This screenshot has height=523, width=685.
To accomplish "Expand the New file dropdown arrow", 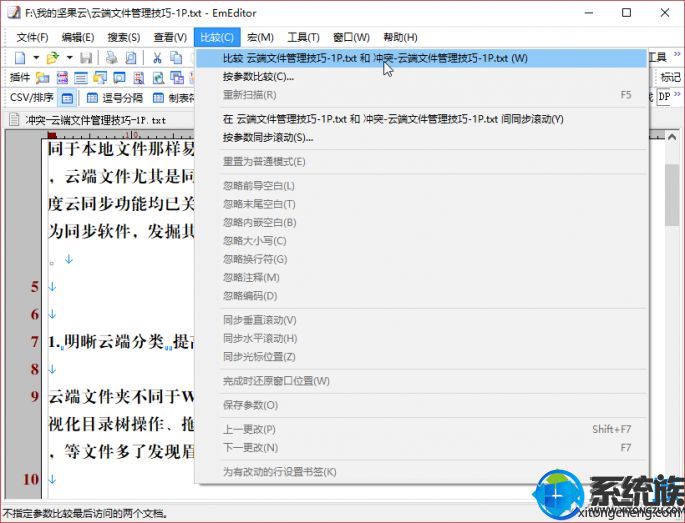I will pos(36,58).
